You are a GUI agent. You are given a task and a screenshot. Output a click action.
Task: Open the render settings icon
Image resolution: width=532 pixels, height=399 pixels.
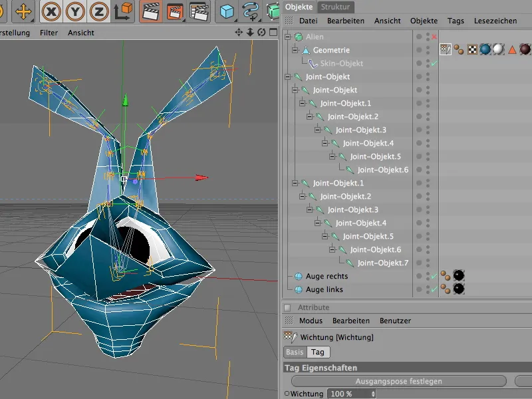[199, 11]
